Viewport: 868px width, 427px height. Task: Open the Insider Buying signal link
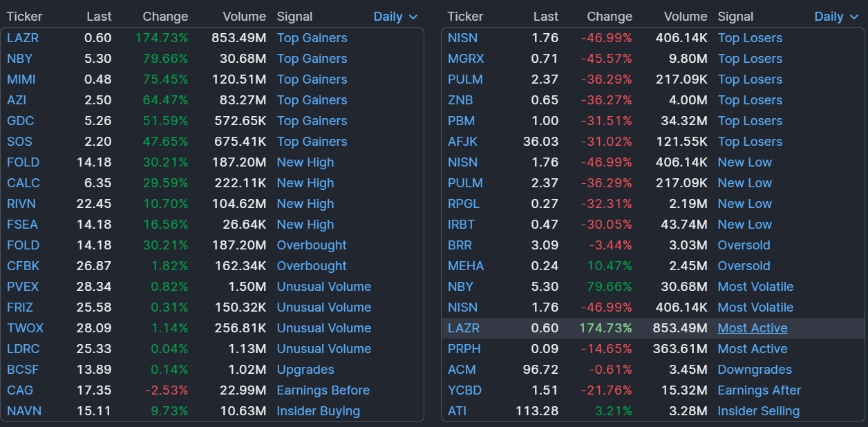point(318,411)
